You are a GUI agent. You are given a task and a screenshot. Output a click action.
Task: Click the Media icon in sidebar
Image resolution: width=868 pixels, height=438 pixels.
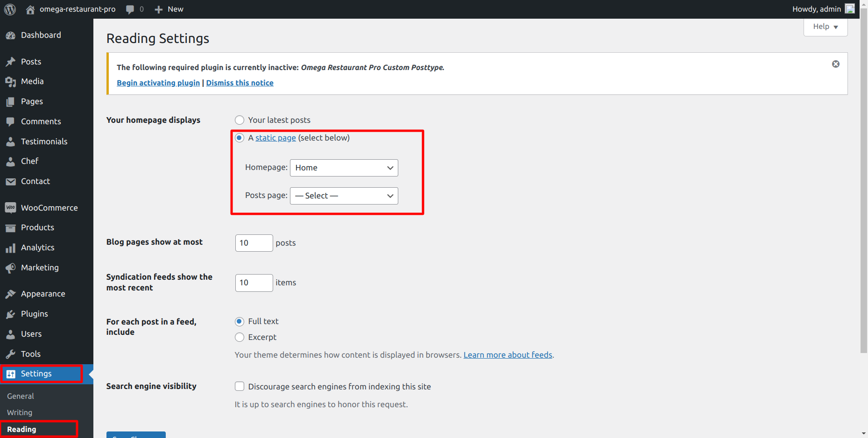click(11, 82)
